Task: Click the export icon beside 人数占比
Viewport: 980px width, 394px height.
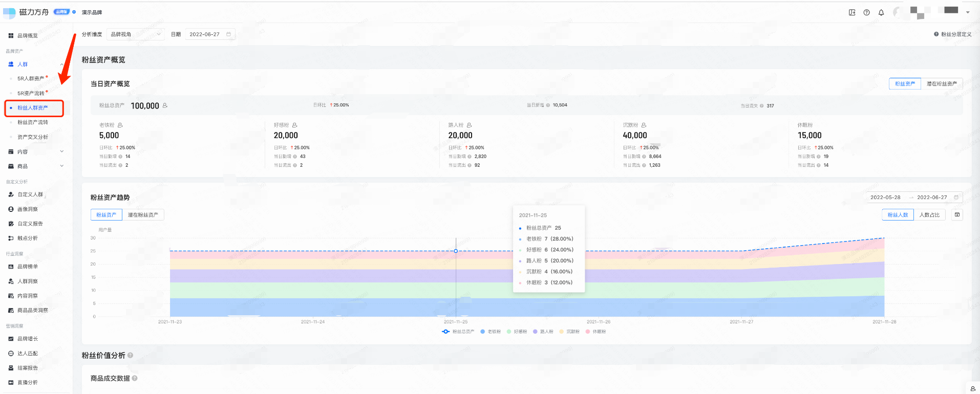Action: tap(957, 215)
